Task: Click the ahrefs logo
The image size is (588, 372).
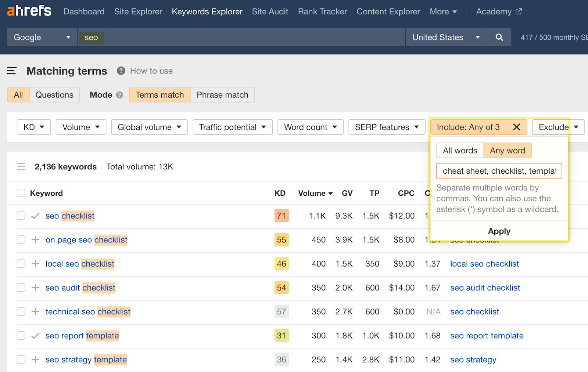Action: click(x=29, y=11)
